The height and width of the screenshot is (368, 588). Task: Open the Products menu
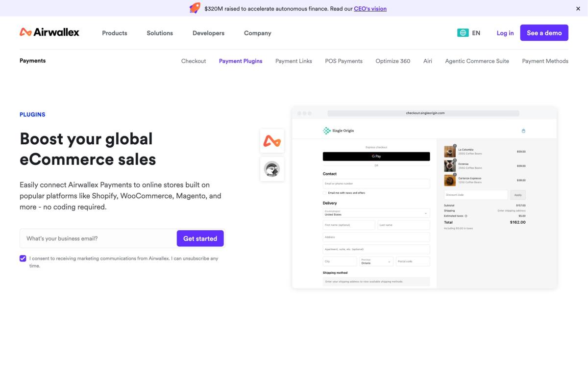pos(115,33)
